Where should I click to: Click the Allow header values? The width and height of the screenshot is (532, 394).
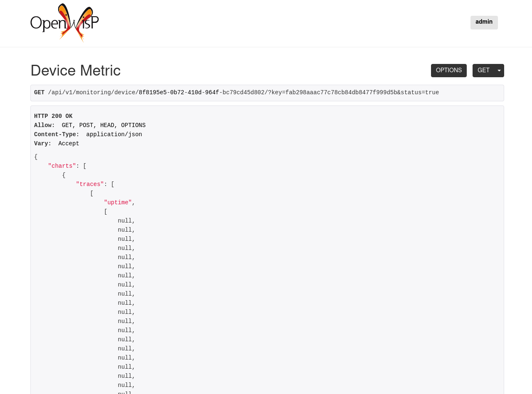pos(103,125)
